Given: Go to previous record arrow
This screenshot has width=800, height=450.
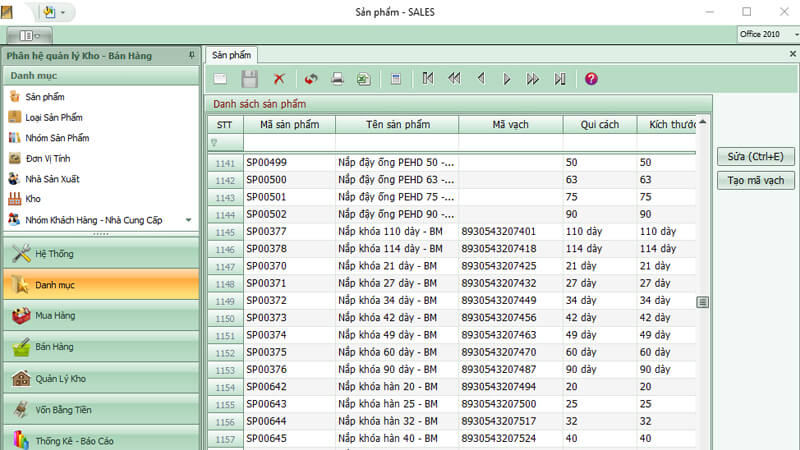Looking at the screenshot, I should coord(481,79).
